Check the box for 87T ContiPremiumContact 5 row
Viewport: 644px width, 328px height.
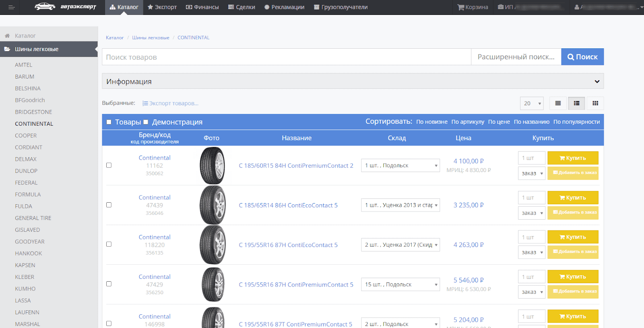pyautogui.click(x=109, y=324)
